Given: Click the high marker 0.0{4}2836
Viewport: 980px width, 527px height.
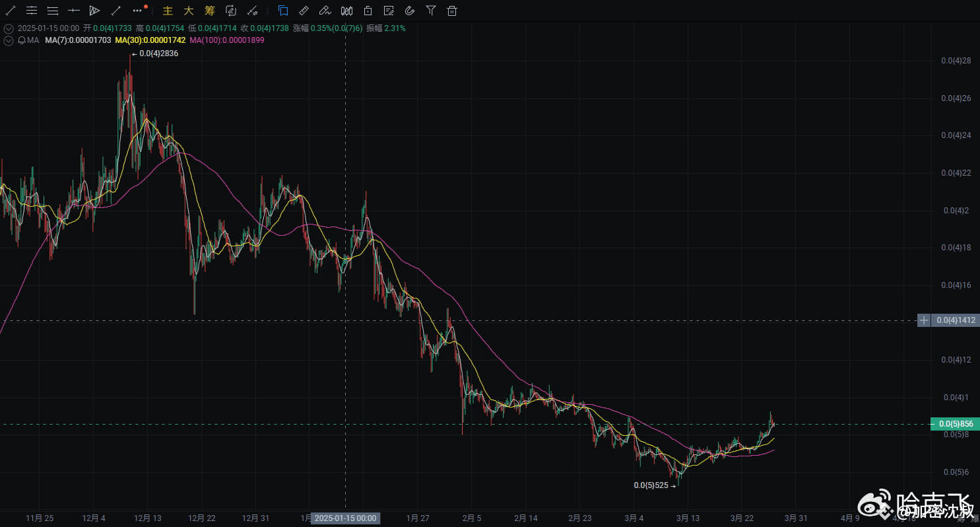Looking at the screenshot, I should tap(158, 53).
